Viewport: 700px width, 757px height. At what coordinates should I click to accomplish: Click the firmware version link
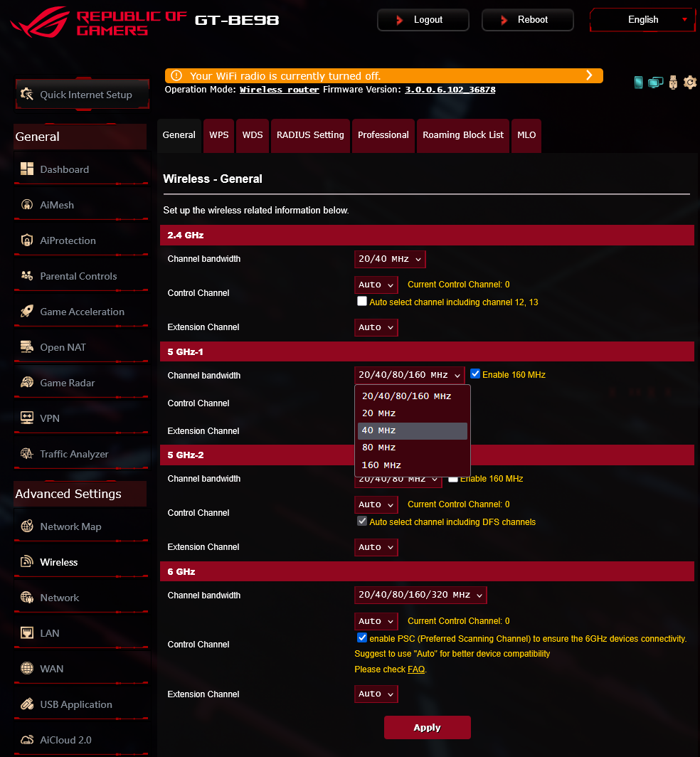(450, 90)
